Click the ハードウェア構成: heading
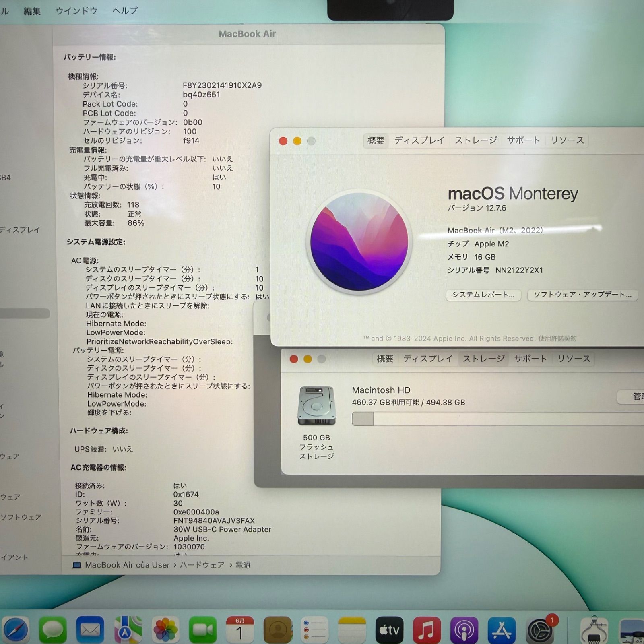Image resolution: width=644 pixels, height=644 pixels. (x=99, y=431)
